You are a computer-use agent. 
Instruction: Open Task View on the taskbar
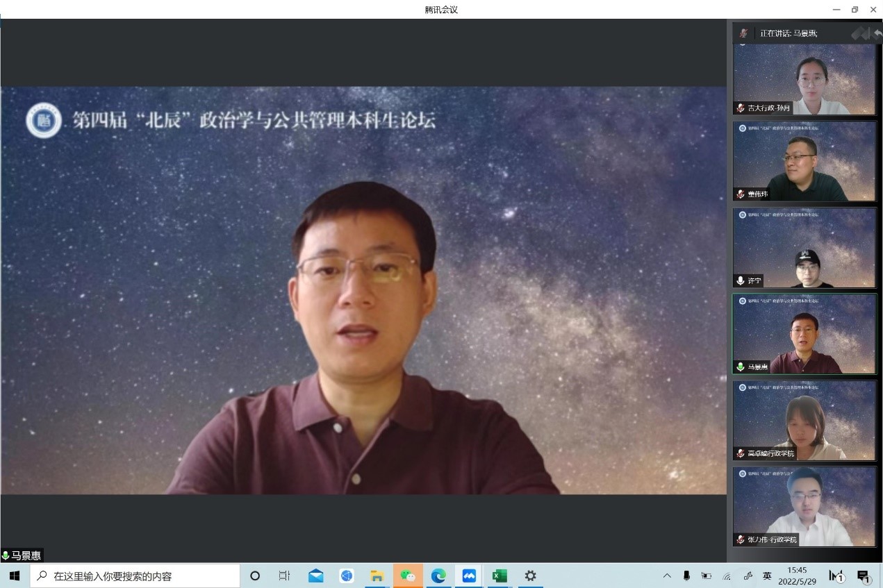tap(284, 576)
